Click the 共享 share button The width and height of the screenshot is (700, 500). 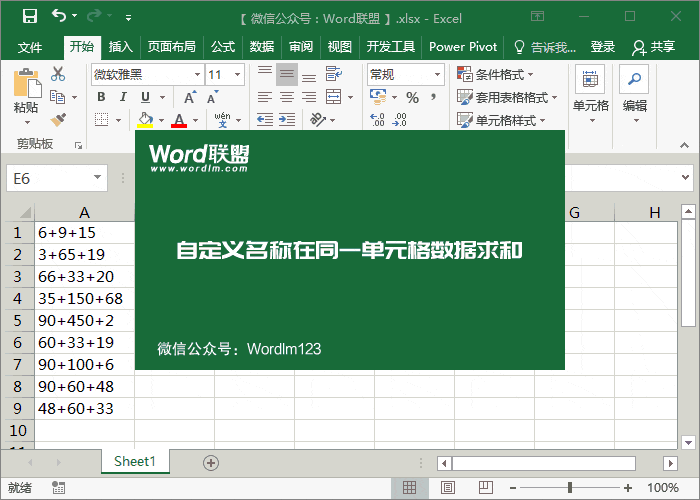tap(654, 47)
